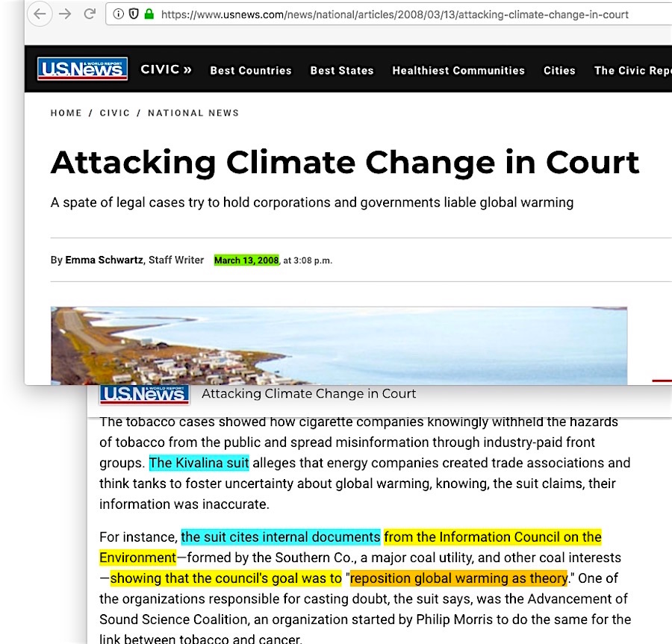Click the CIVIC breadcrumb link

tap(114, 113)
